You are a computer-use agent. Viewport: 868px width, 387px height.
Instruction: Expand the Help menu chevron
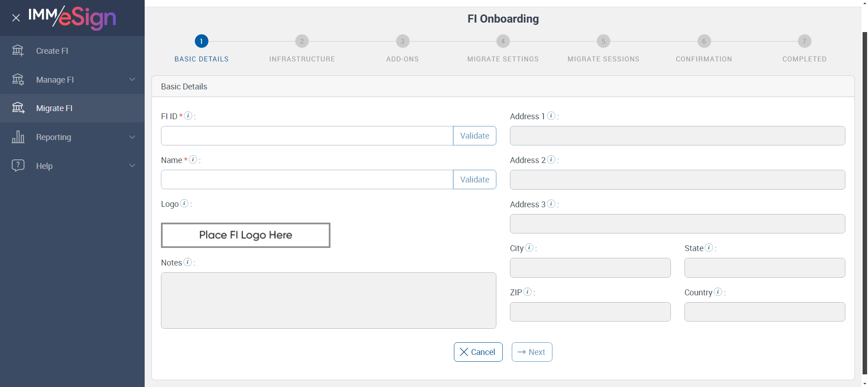[x=132, y=166]
